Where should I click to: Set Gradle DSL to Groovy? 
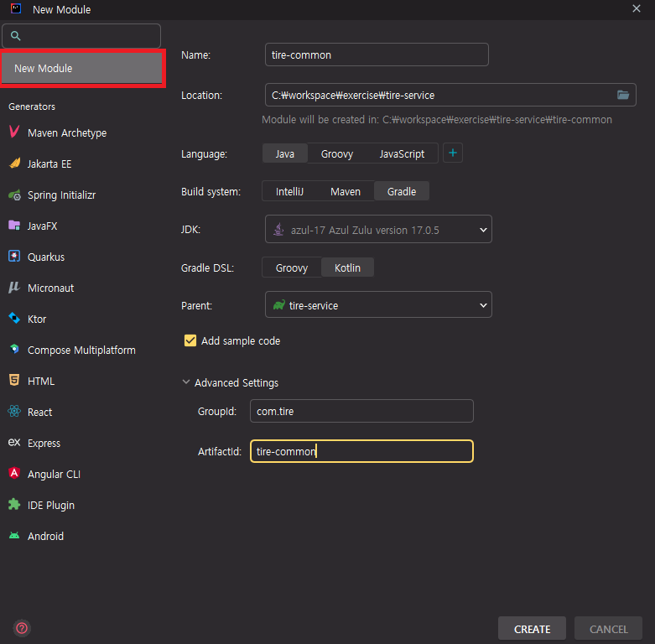pyautogui.click(x=292, y=267)
